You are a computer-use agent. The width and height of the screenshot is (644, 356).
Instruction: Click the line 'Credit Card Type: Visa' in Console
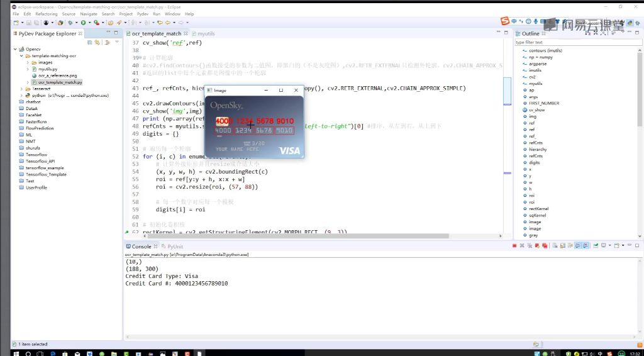(x=162, y=276)
